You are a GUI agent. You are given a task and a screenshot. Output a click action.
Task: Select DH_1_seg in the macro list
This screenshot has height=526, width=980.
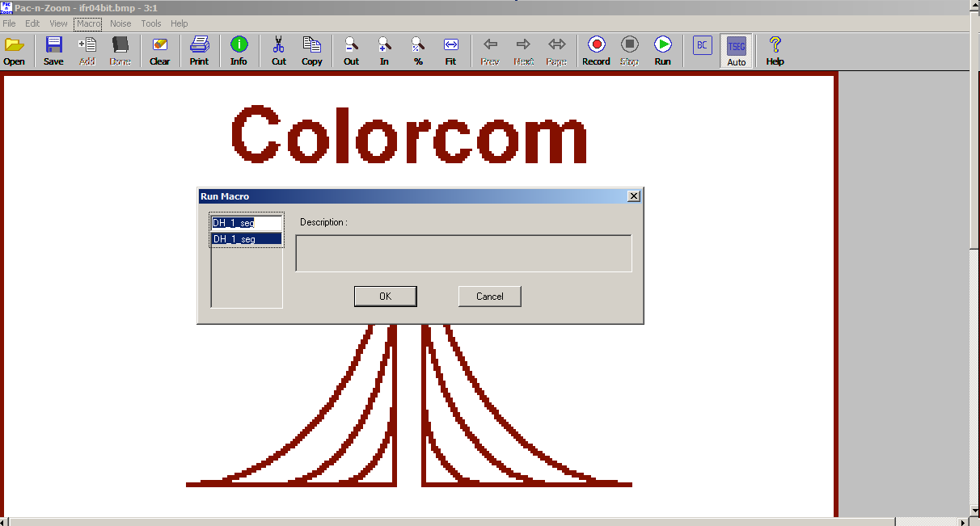coord(247,239)
